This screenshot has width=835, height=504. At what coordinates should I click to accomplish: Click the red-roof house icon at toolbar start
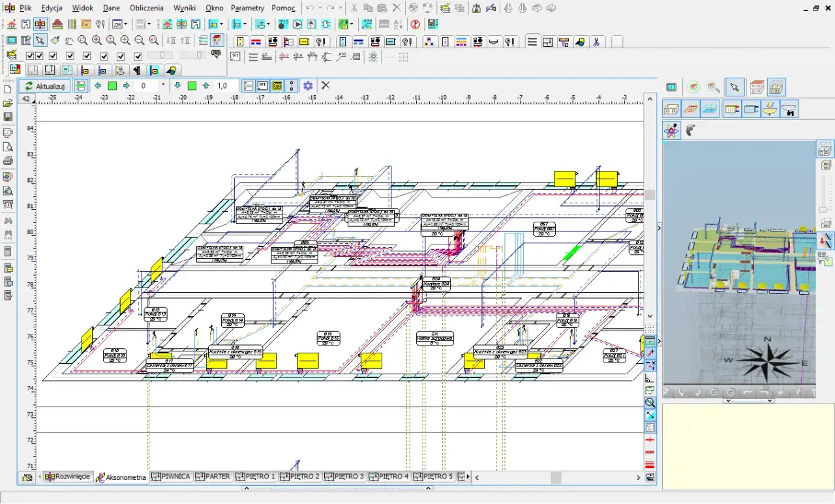[x=11, y=24]
